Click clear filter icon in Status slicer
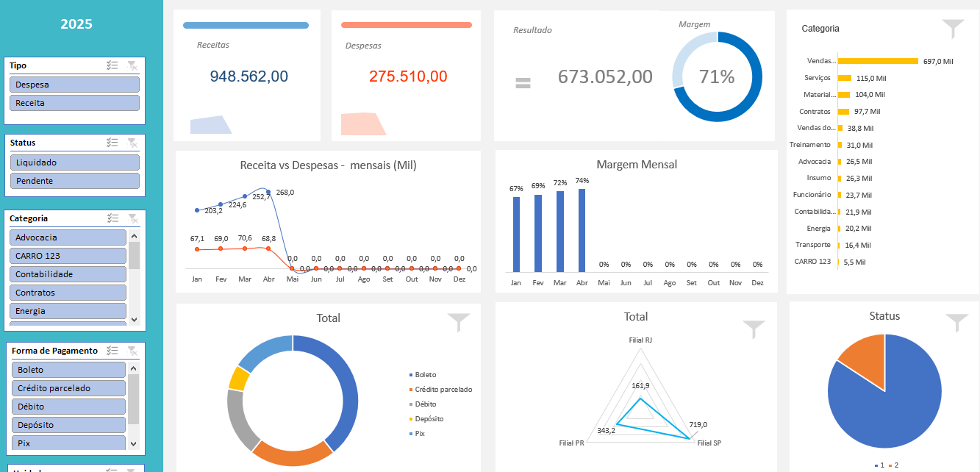The height and width of the screenshot is (472, 980). [132, 143]
